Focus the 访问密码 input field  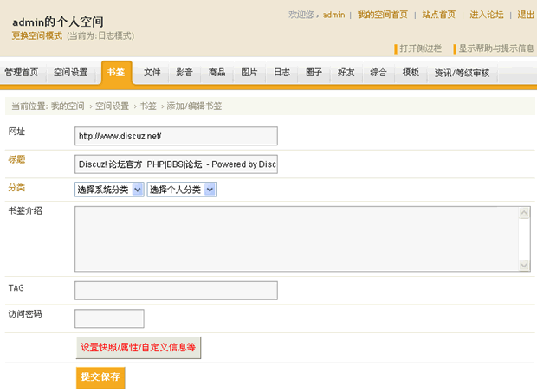tap(109, 318)
